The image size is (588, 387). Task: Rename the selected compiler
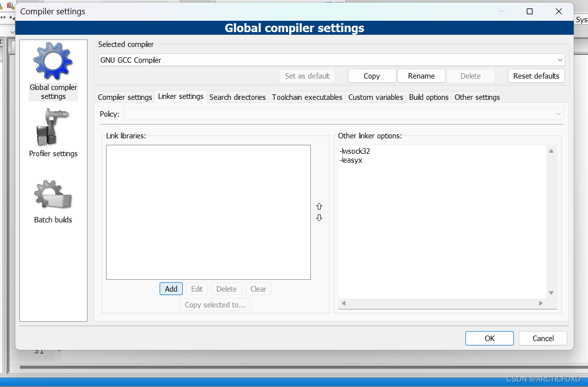tap(421, 76)
